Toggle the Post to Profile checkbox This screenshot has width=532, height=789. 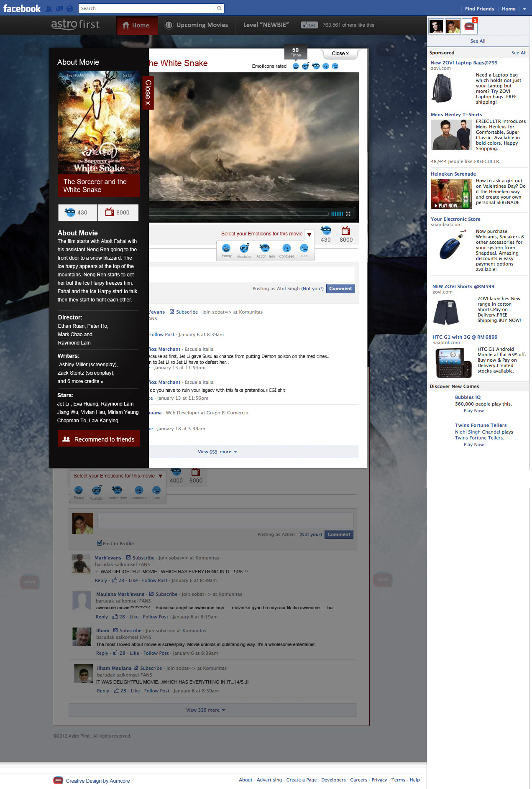pyautogui.click(x=100, y=543)
